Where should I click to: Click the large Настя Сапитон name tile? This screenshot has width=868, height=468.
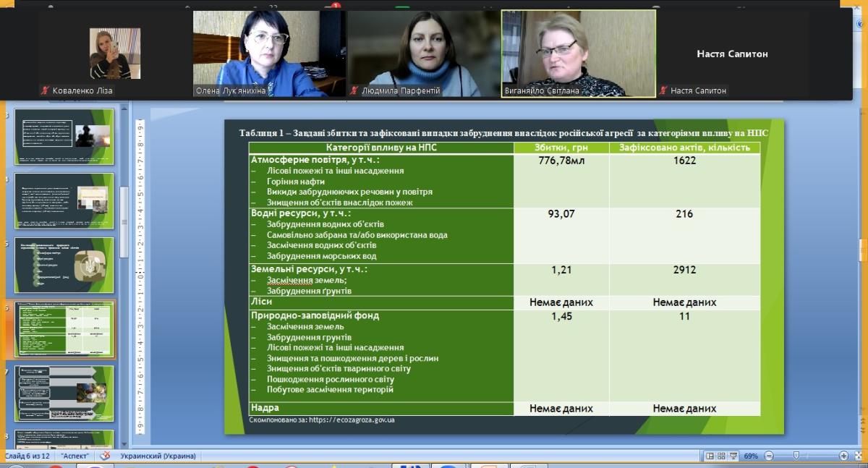pos(732,54)
